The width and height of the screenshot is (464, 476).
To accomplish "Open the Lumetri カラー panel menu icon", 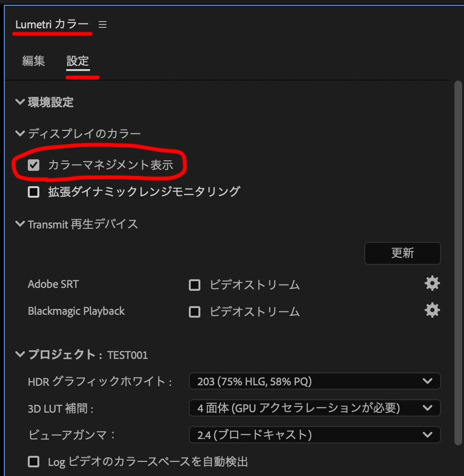I will point(103,24).
